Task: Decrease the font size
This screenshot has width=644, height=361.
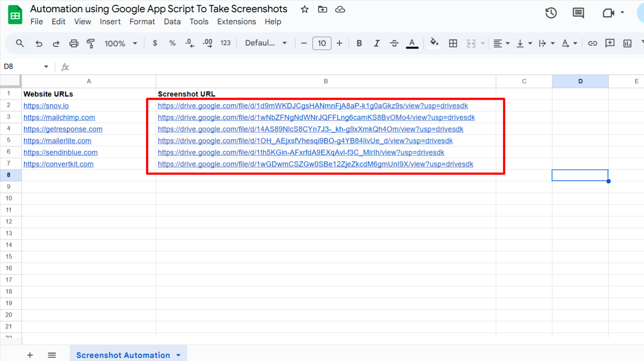Action: coord(304,43)
